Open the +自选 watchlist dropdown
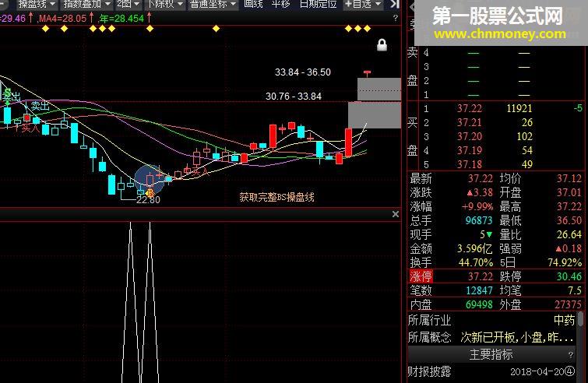 click(362, 4)
